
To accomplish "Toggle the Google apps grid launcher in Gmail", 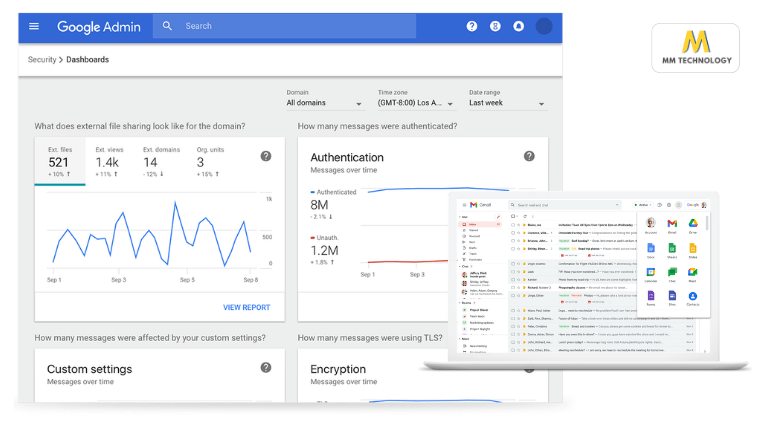I will point(679,205).
